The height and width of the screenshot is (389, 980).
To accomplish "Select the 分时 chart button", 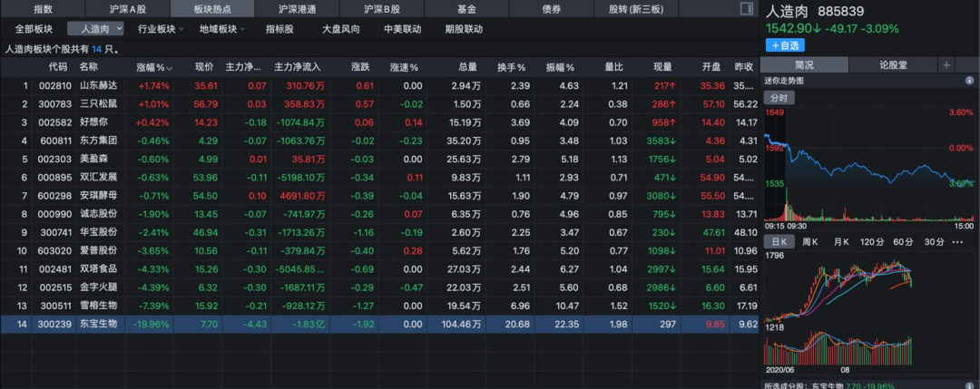I will (x=779, y=98).
